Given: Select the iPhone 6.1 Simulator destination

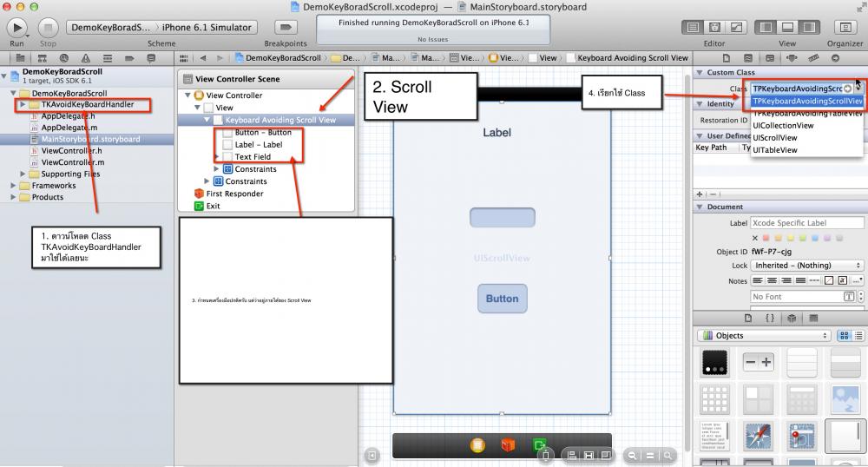Looking at the screenshot, I should [207, 27].
